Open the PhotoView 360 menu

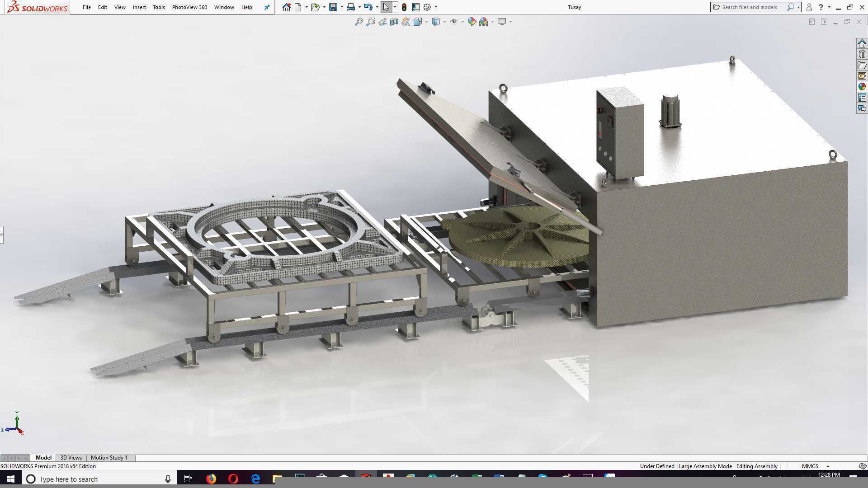pos(189,7)
